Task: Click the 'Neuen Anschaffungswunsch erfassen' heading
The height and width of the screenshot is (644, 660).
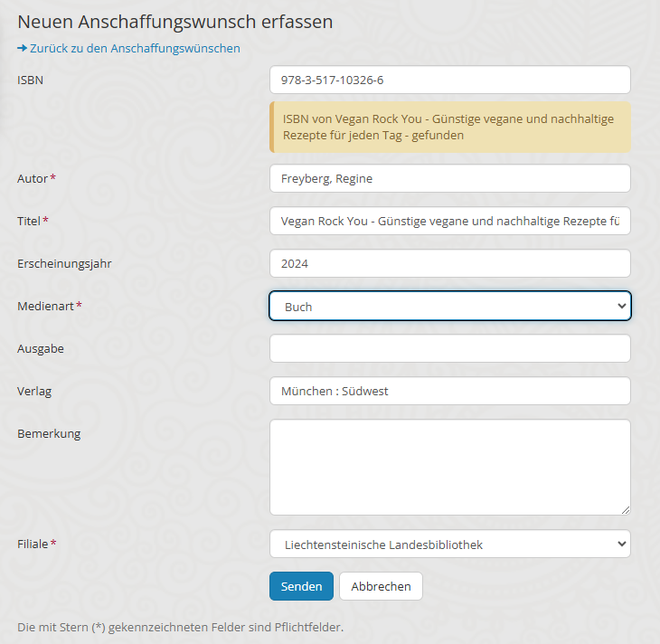Action: (x=174, y=21)
